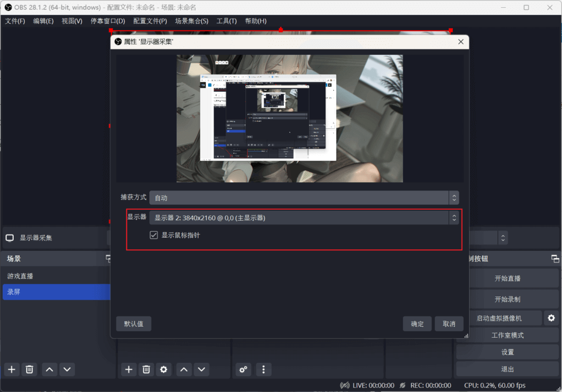Uncheck 显示鼠标指针 checkbox

coord(154,235)
